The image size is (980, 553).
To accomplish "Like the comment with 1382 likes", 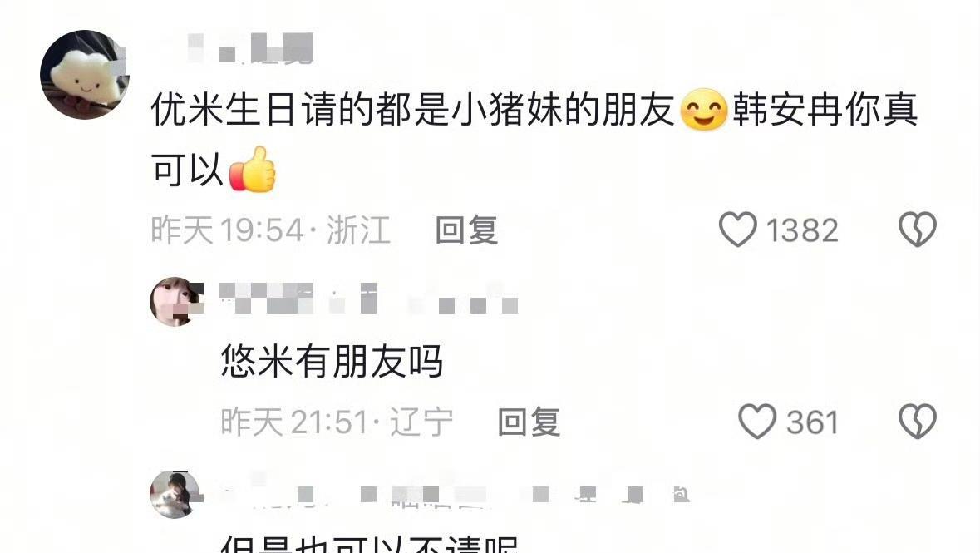I will click(x=738, y=229).
